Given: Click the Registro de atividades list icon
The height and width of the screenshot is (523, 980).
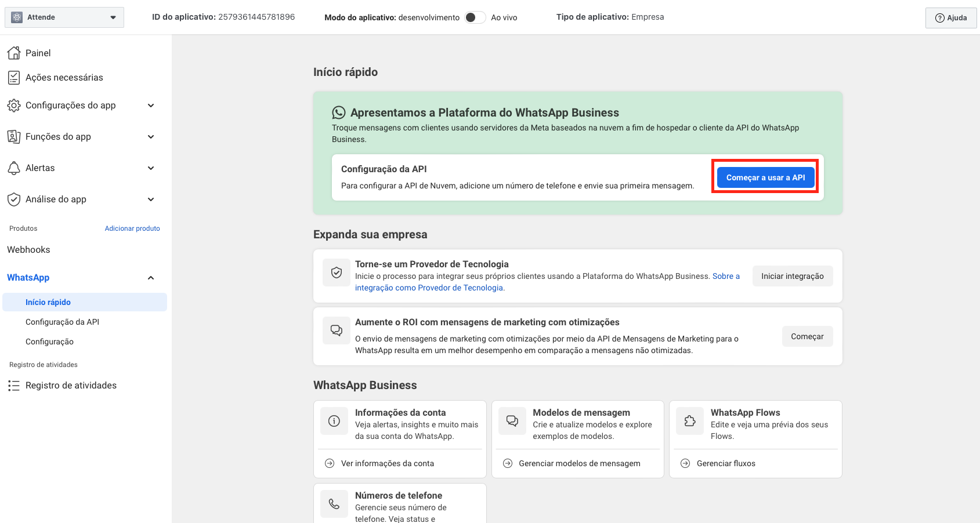Looking at the screenshot, I should tap(14, 386).
